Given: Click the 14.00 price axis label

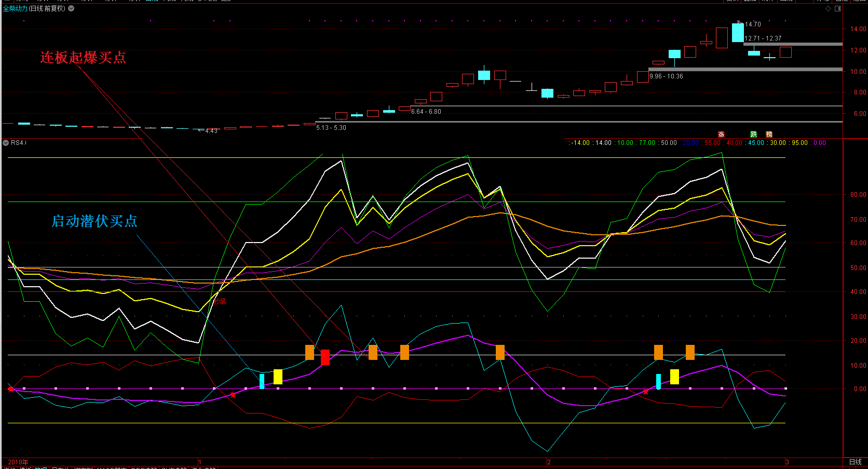Looking at the screenshot, I should [x=858, y=29].
